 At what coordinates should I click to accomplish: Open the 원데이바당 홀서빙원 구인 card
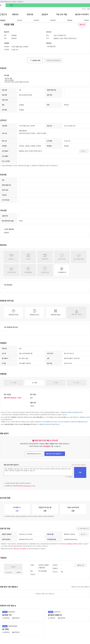pyautogui.click(x=22, y=615)
